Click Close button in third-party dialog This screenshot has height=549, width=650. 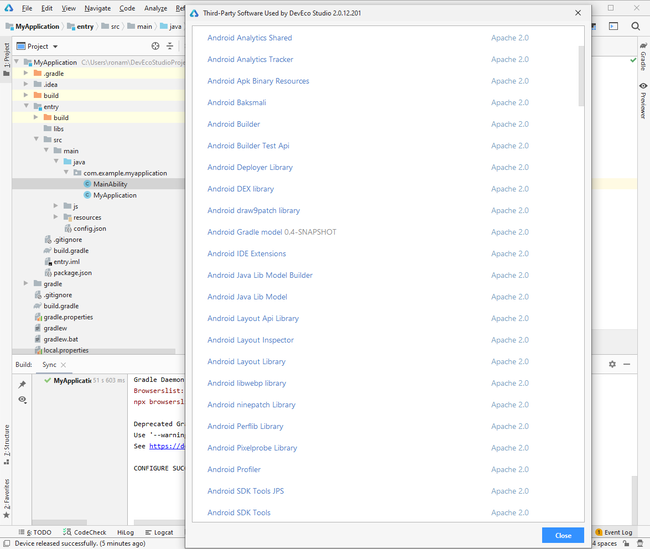[563, 535]
